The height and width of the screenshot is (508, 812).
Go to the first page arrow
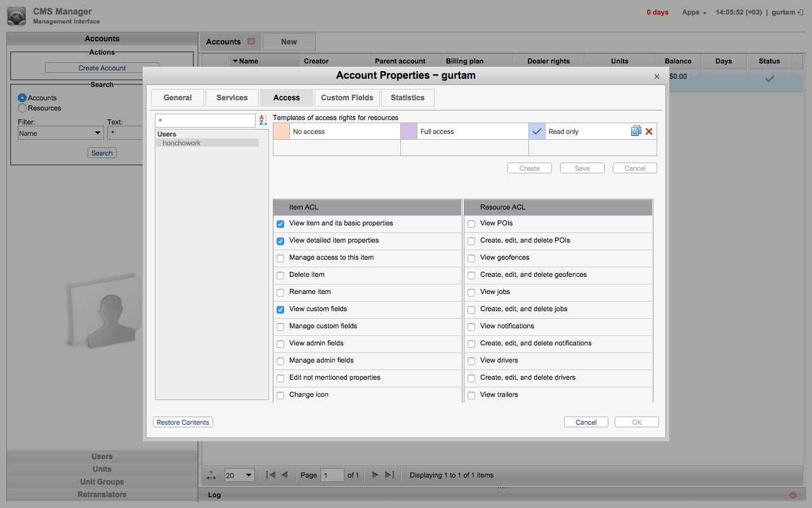(x=271, y=475)
